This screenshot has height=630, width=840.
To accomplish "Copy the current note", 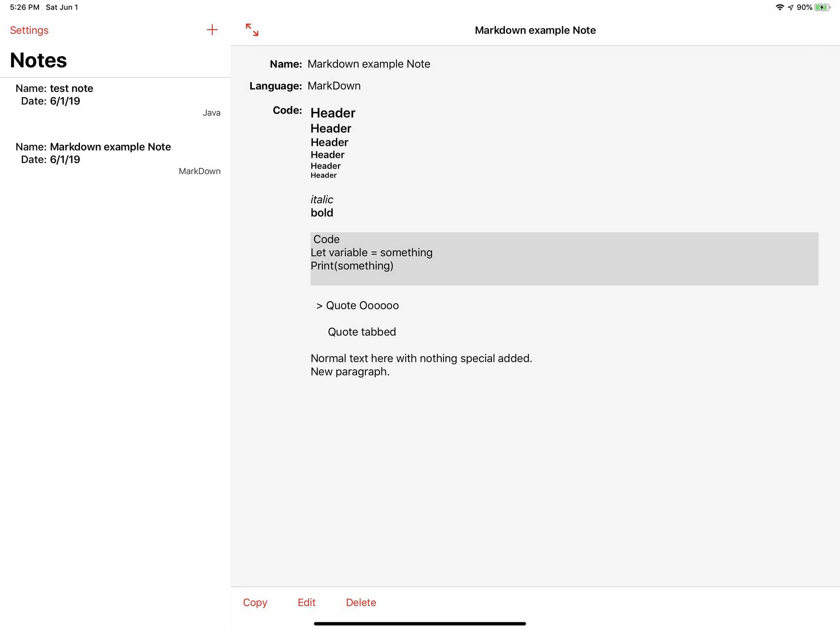I will coord(255,602).
